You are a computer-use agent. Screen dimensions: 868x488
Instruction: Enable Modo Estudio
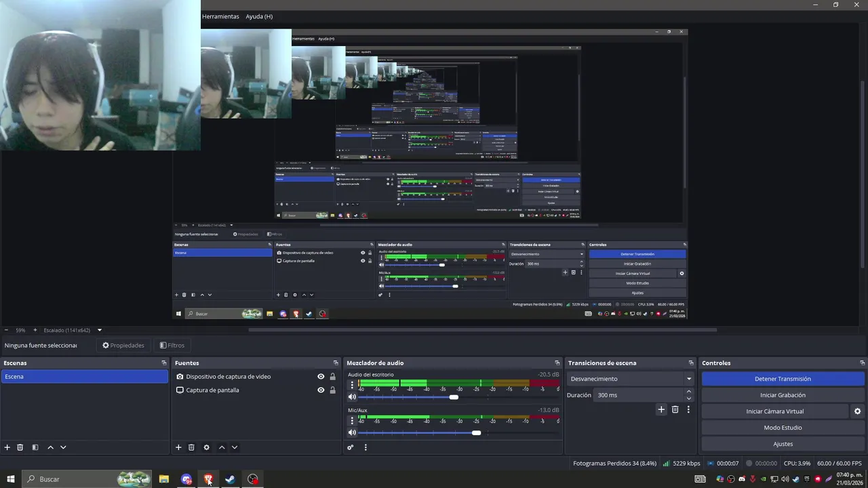coord(783,428)
